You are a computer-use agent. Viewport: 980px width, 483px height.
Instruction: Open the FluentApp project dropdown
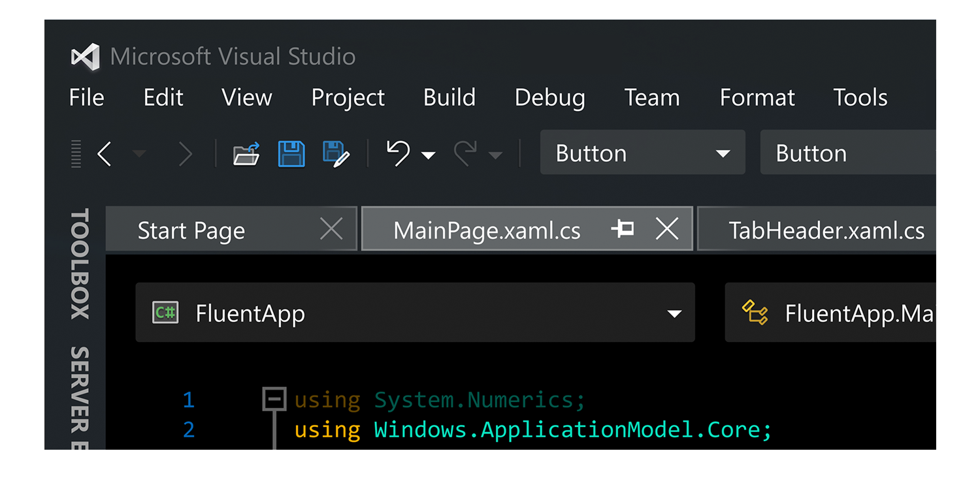tap(415, 313)
